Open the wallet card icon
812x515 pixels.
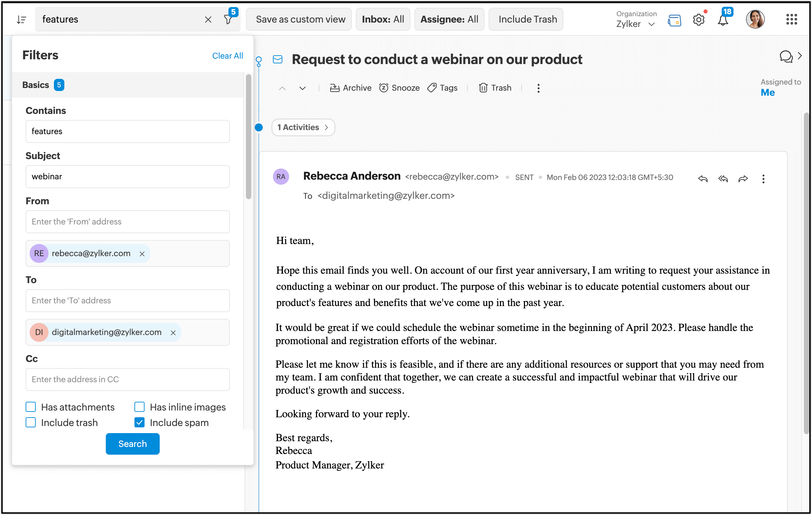[674, 20]
